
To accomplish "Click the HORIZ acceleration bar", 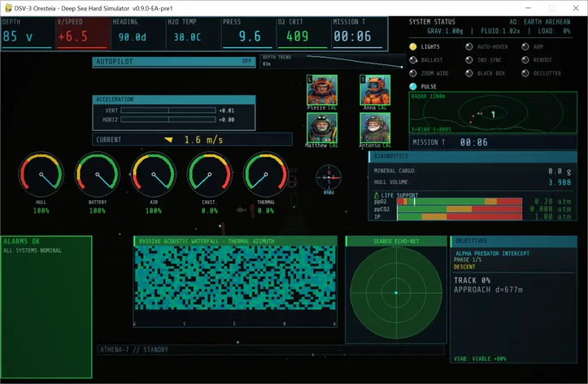I will [168, 120].
